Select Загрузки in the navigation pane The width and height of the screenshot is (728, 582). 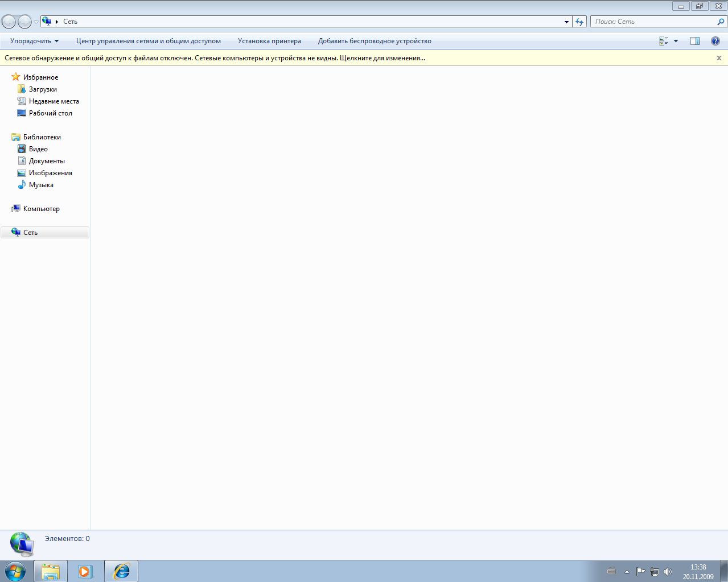tap(43, 89)
